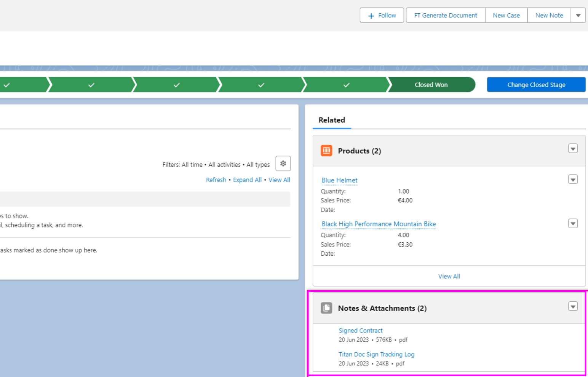Screen dimensions: 588x377
Task: Open the Products panel actions dropdown
Action: [x=573, y=148]
